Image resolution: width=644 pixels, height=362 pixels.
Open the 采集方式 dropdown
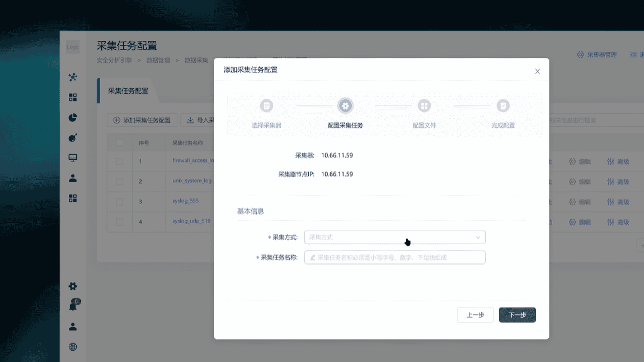(x=395, y=237)
